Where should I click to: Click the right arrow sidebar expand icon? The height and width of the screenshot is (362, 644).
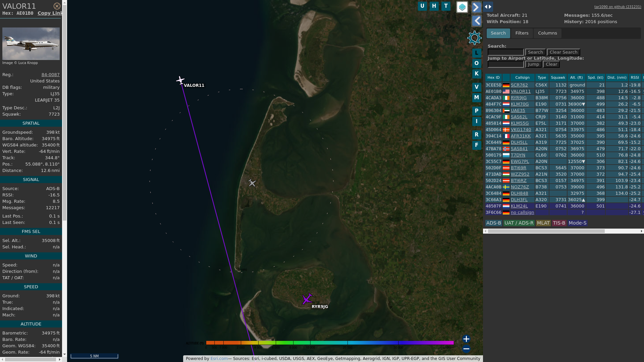476,7
